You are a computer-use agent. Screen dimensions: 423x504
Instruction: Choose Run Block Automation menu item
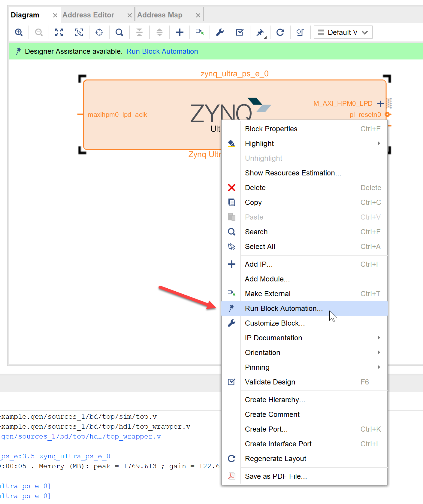tap(304, 308)
